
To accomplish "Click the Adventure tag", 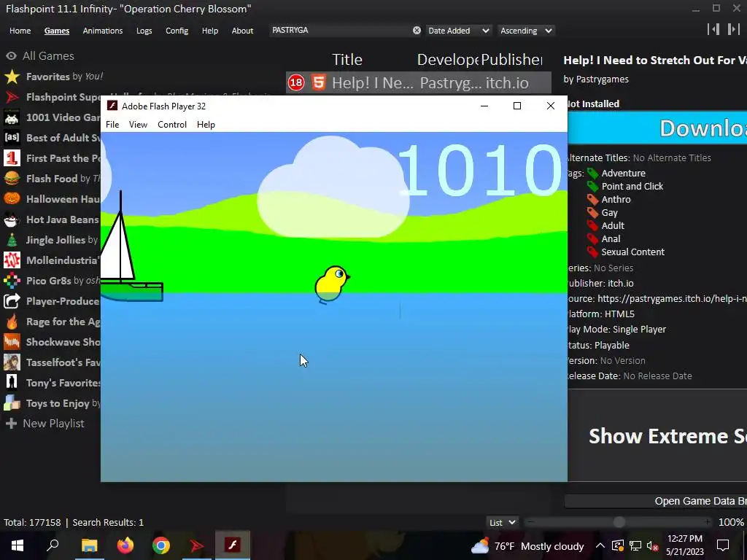I will point(623,174).
